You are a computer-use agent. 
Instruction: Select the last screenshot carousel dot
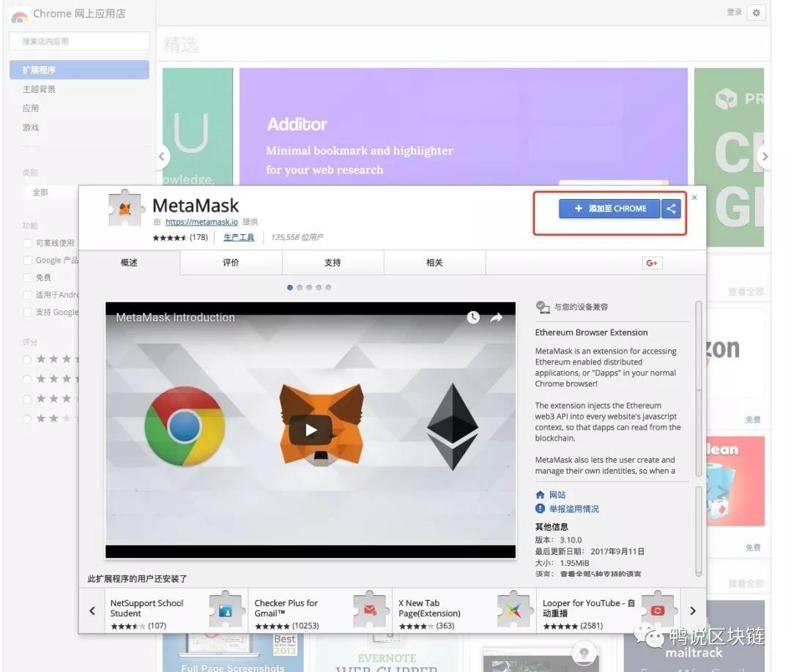coord(328,288)
